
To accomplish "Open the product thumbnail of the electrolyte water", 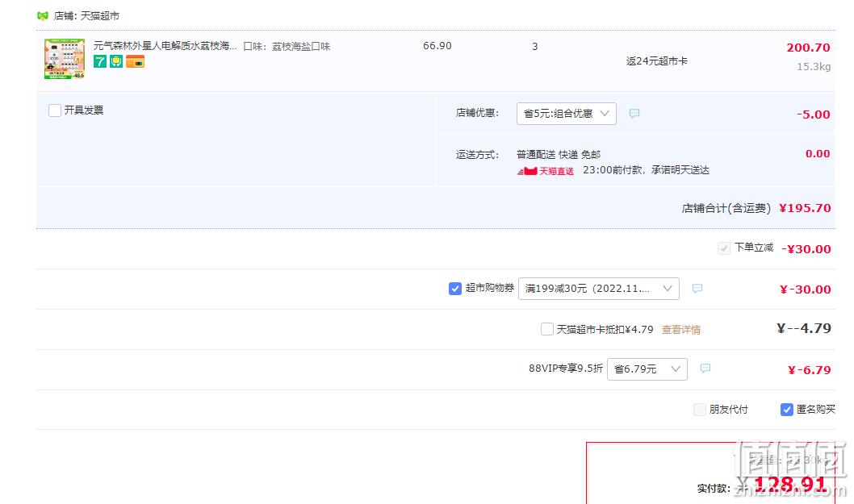I will 65,59.
